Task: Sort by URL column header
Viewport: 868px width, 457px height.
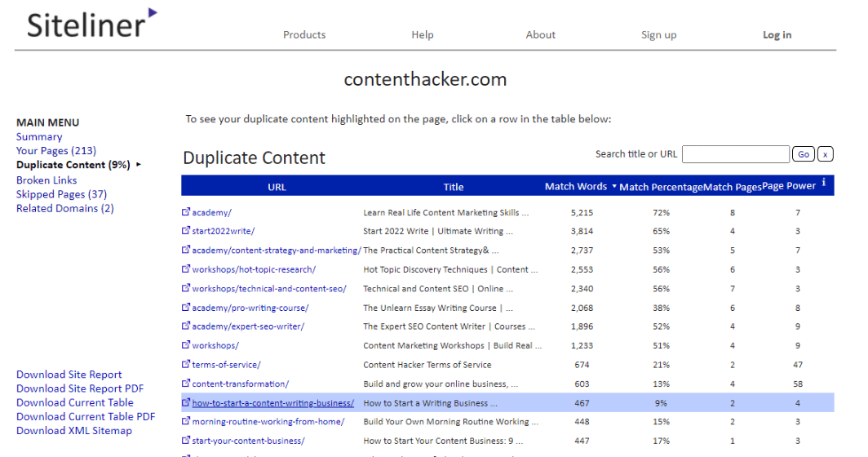Action: [277, 187]
